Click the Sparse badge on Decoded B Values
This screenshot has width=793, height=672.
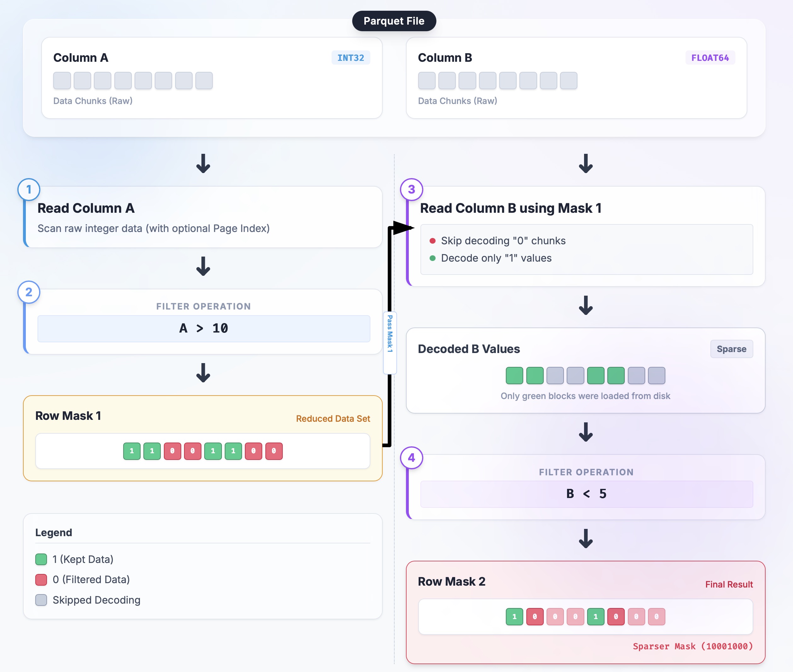[x=731, y=349]
